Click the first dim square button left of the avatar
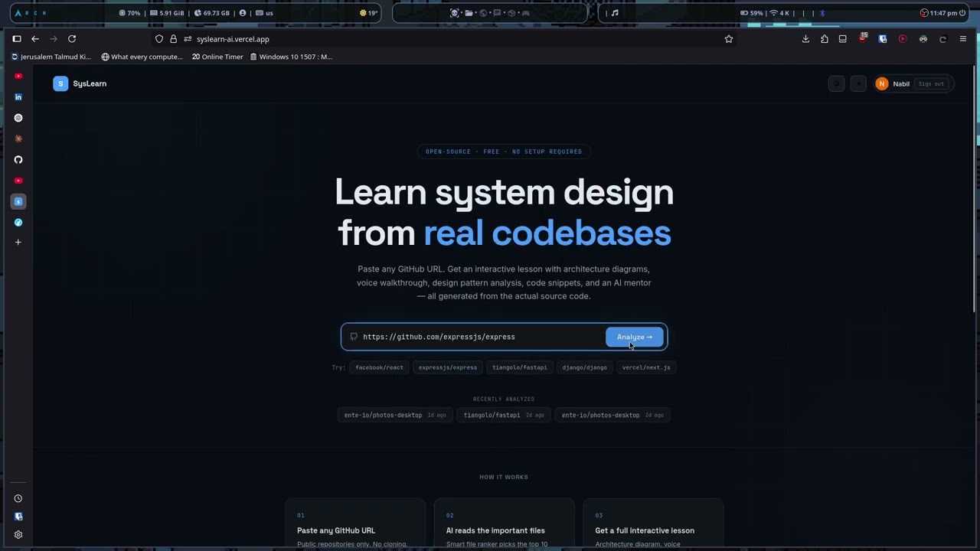 pos(836,84)
